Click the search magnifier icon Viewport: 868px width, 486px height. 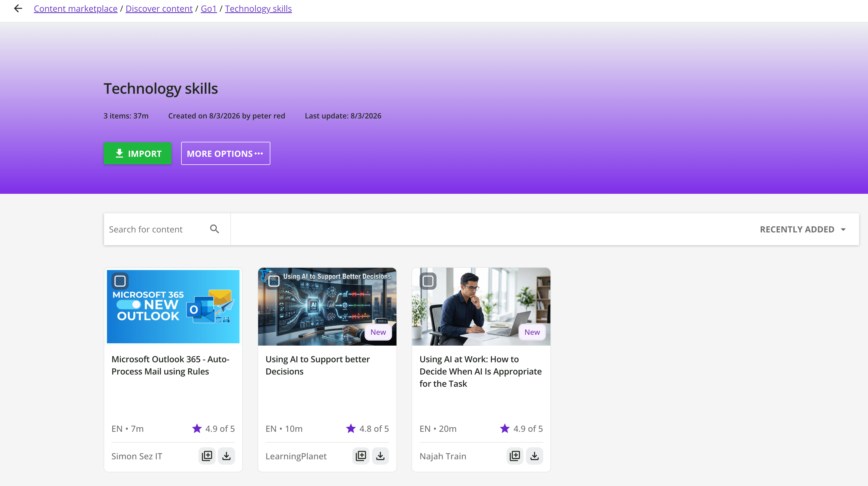click(x=215, y=229)
